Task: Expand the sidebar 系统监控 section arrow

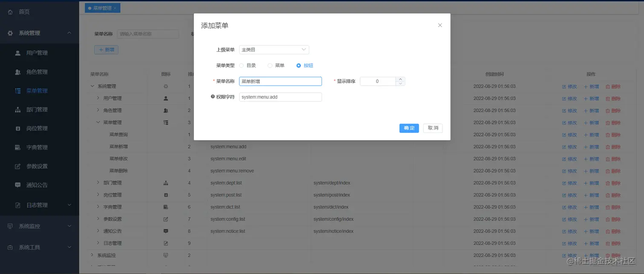Action: (69, 226)
